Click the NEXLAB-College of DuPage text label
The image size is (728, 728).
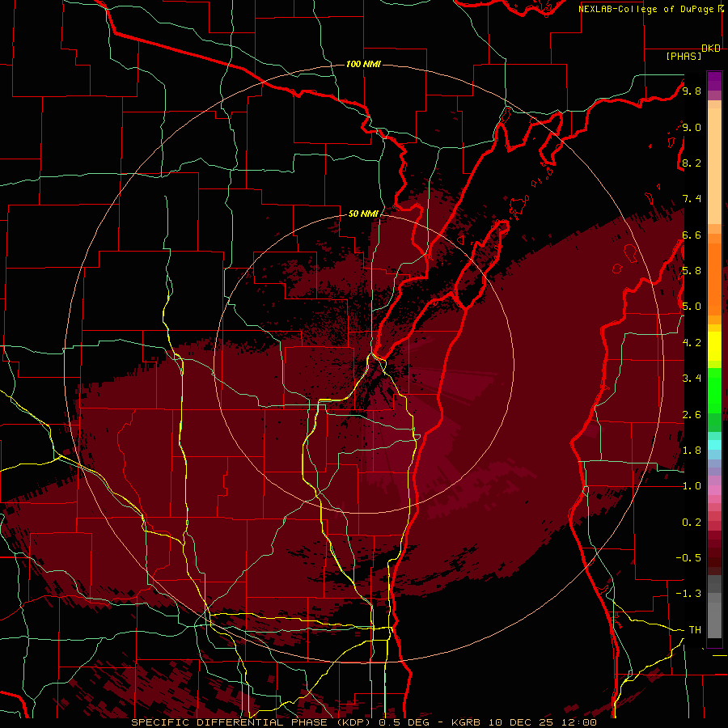pyautogui.click(x=645, y=9)
